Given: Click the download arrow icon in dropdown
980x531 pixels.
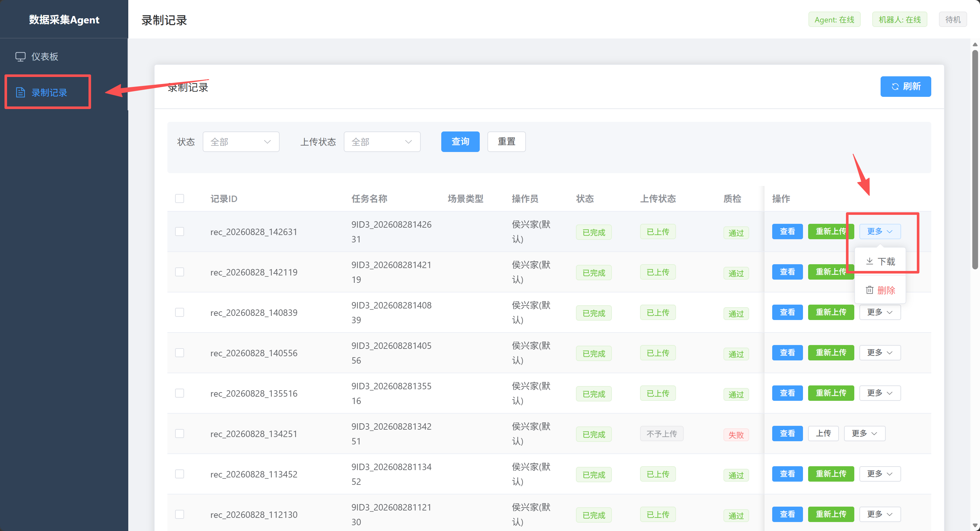Looking at the screenshot, I should [869, 261].
